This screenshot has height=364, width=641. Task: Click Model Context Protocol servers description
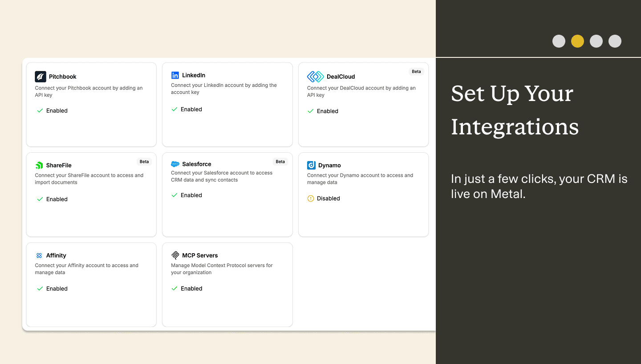tap(222, 269)
